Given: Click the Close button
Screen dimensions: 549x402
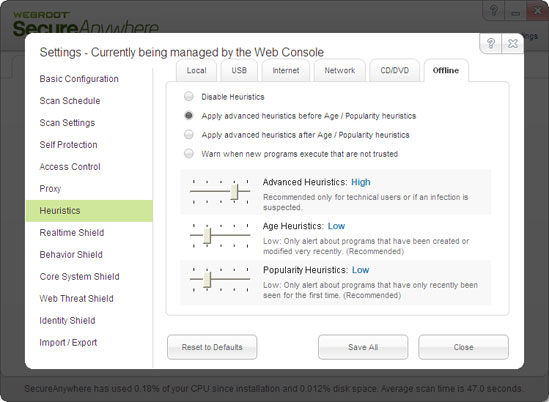Looking at the screenshot, I should tap(464, 347).
